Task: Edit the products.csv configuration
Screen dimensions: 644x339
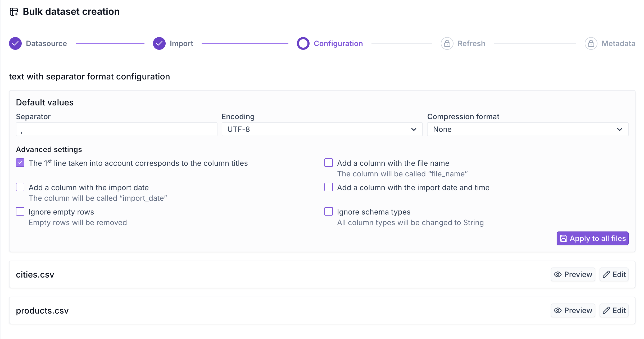Action: [x=614, y=310]
